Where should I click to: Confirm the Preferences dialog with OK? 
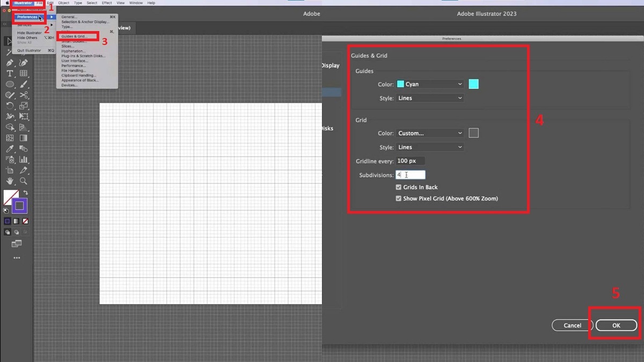(x=616, y=326)
